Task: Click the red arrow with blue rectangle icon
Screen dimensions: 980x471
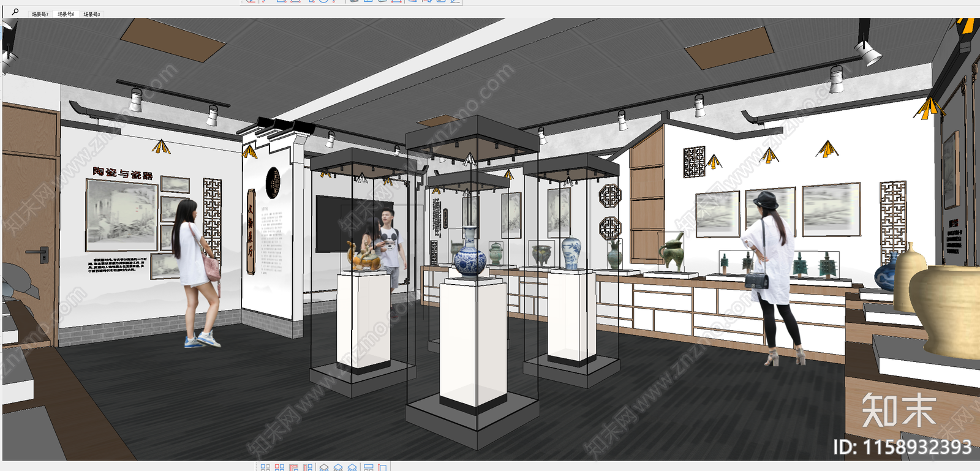Action: click(x=382, y=467)
